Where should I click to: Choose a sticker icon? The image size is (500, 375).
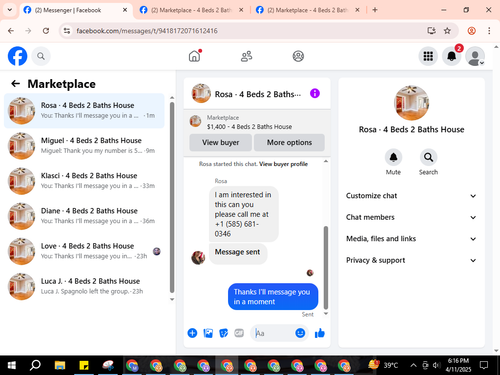pos(224,333)
